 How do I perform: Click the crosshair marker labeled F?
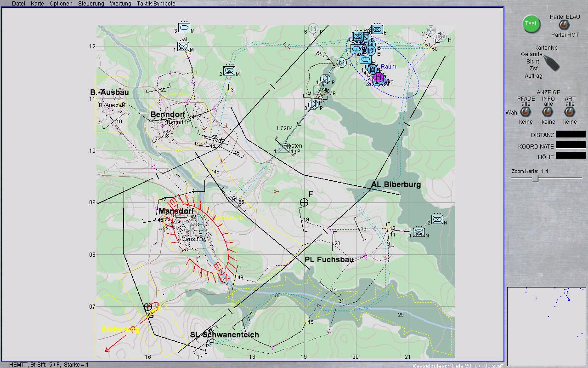point(304,202)
